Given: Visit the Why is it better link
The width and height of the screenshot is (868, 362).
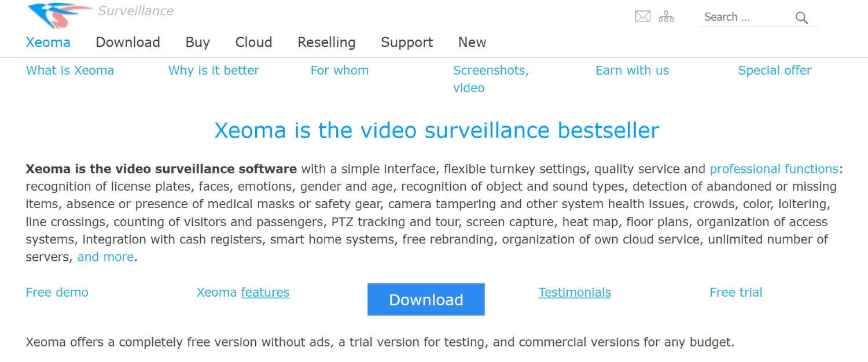Looking at the screenshot, I should coord(214,71).
